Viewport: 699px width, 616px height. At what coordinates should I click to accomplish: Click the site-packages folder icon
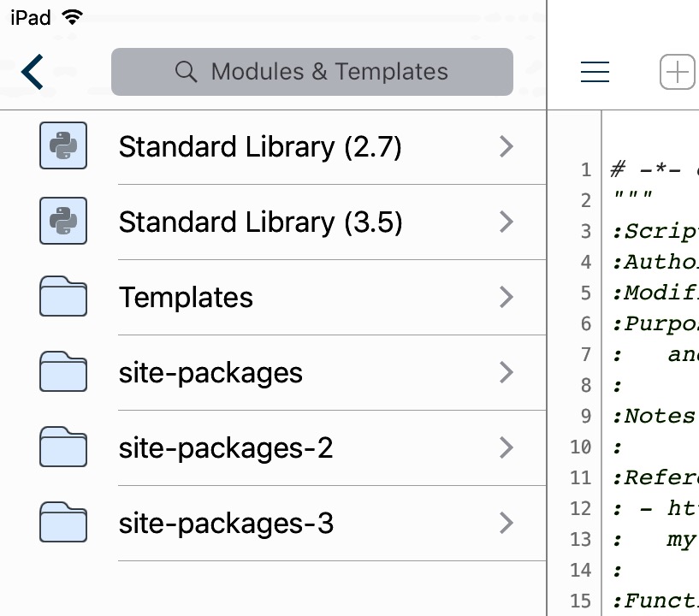tap(63, 371)
